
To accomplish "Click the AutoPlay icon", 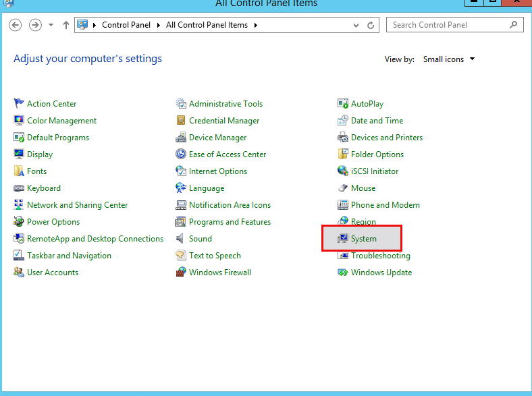I will 343,103.
